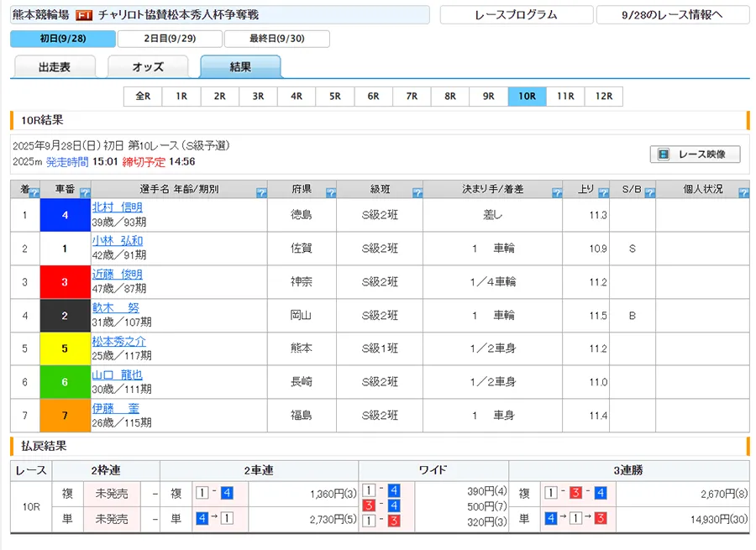Open racer 北村 信明 profile link
The height and width of the screenshot is (550, 756).
(x=118, y=207)
